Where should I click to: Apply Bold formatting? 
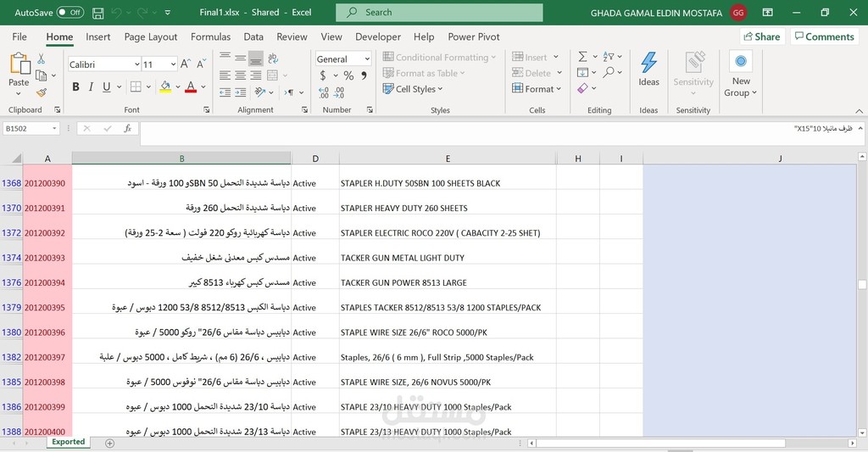[x=75, y=87]
